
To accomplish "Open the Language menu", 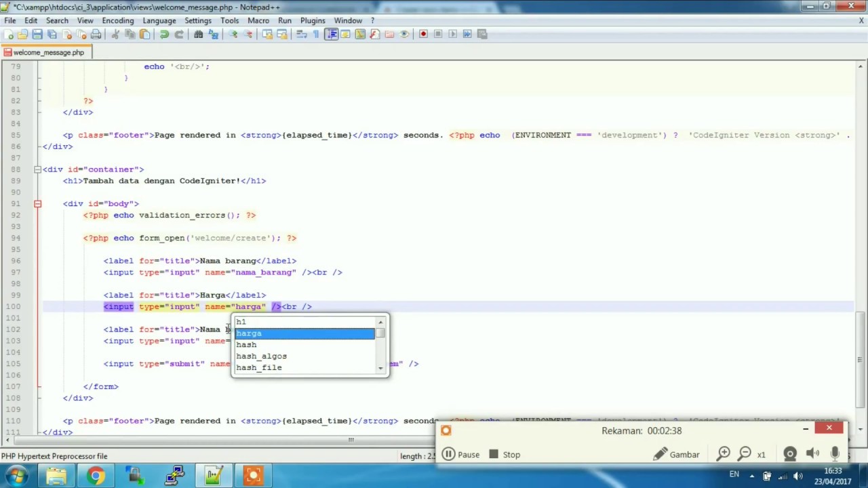I will click(159, 20).
